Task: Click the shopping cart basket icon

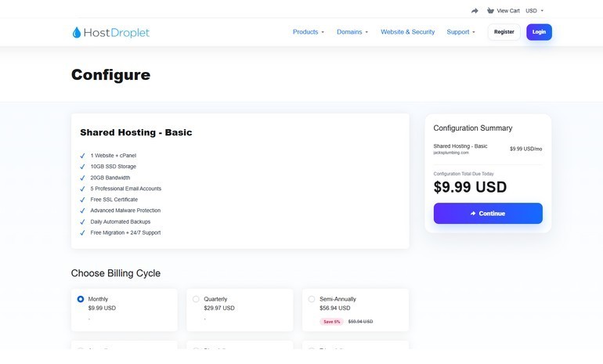Action: coord(490,11)
